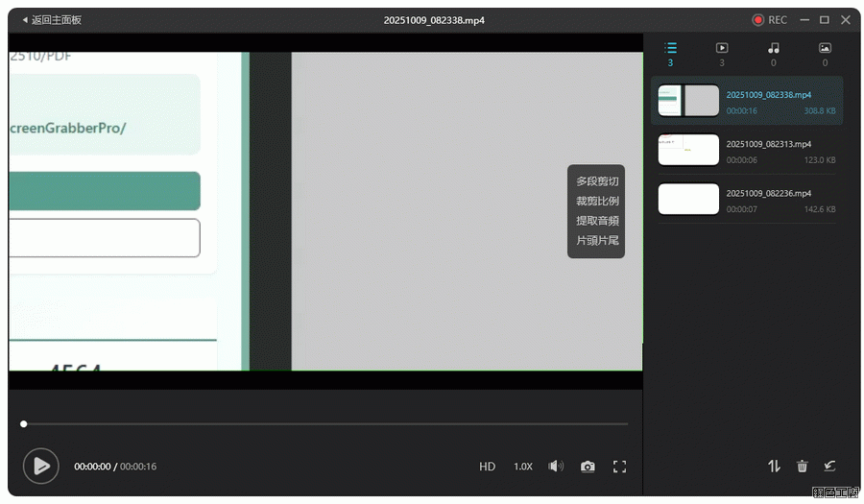Switch to the all files list tab
This screenshot has width=864, height=504.
[x=670, y=53]
